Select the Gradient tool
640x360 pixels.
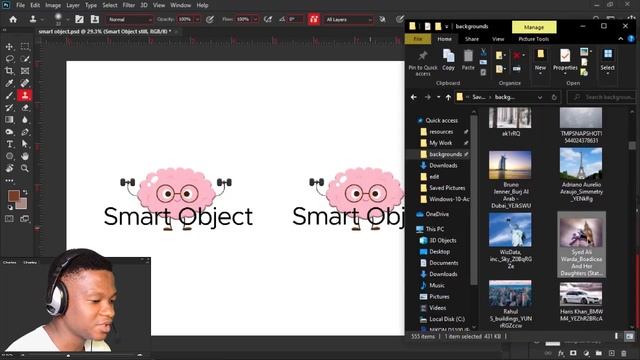9,120
